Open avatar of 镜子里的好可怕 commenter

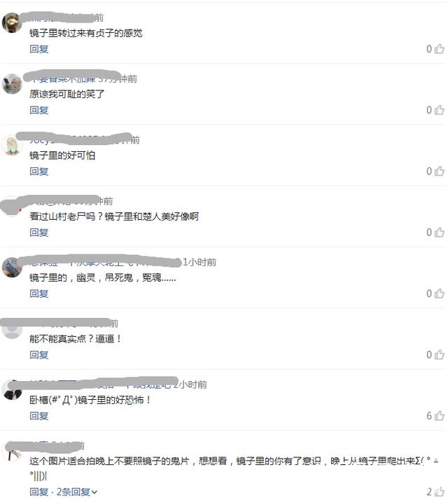click(12, 145)
